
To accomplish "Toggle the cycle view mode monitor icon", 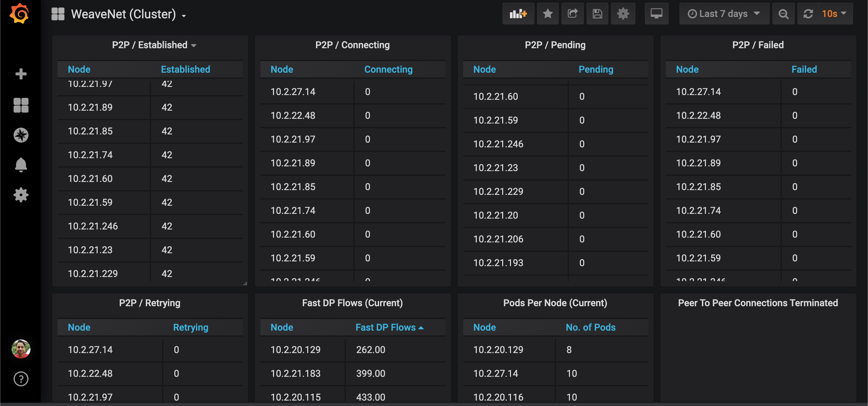I will tap(656, 14).
